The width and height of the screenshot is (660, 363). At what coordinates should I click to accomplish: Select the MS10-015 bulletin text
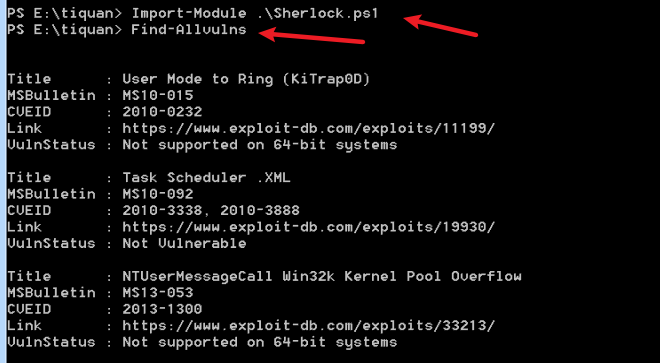[158, 96]
